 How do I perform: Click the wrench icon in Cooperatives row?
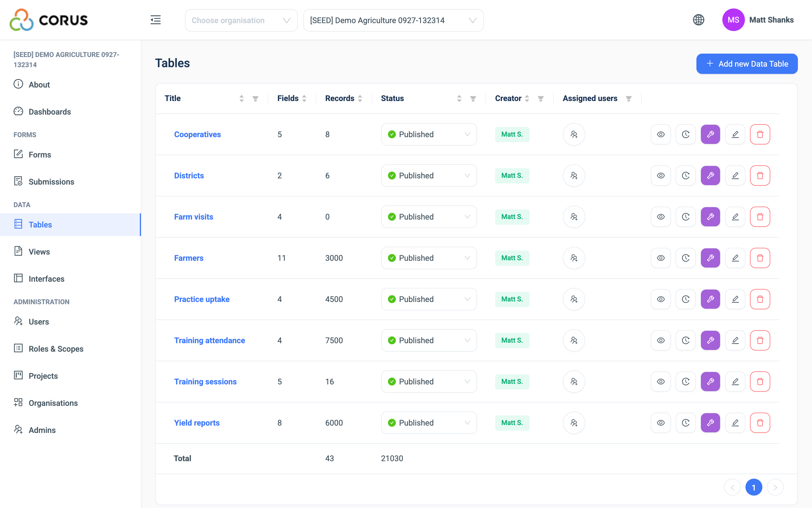(710, 134)
